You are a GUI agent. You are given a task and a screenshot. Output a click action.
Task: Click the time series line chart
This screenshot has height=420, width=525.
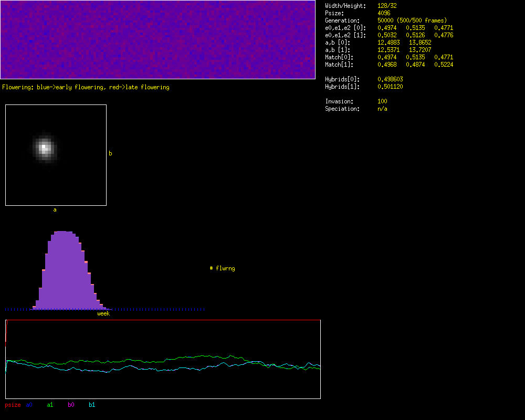click(163, 359)
